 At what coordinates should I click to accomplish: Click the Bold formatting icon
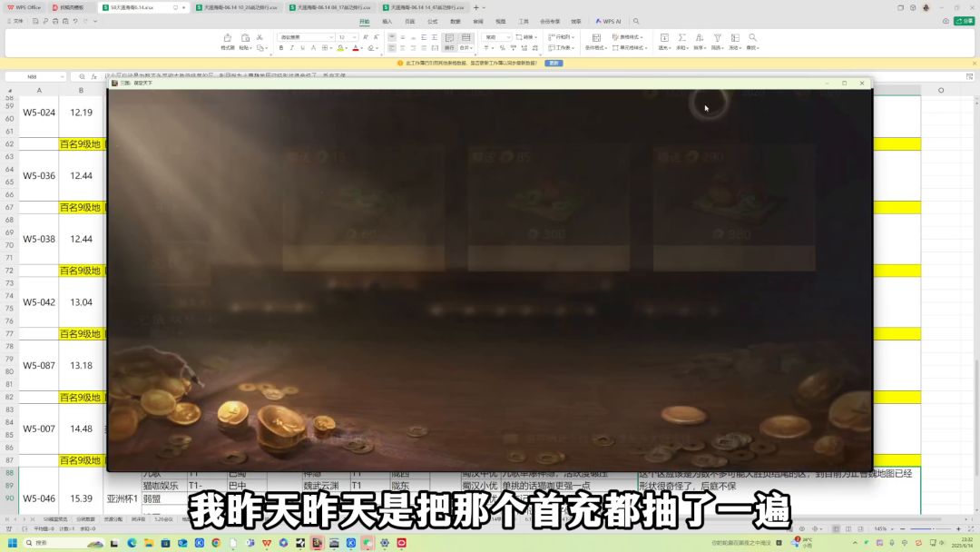coord(281,48)
